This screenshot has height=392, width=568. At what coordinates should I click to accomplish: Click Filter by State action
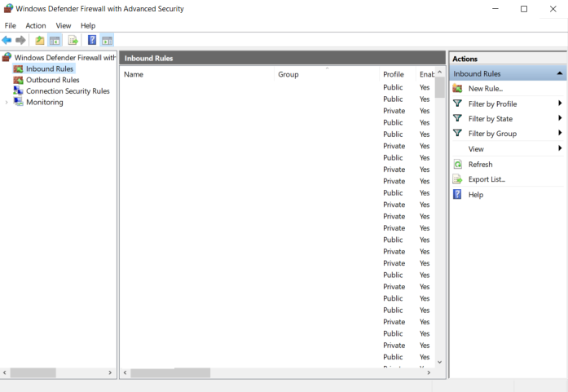[x=490, y=119]
